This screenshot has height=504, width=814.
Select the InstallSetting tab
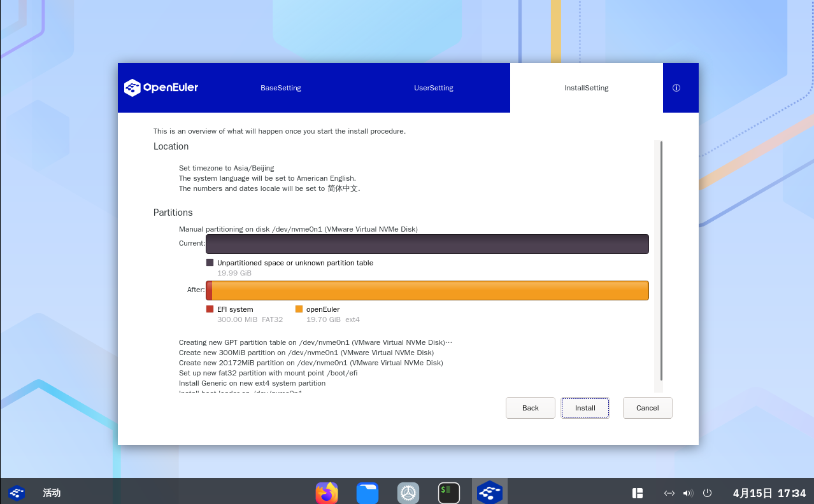(x=587, y=88)
